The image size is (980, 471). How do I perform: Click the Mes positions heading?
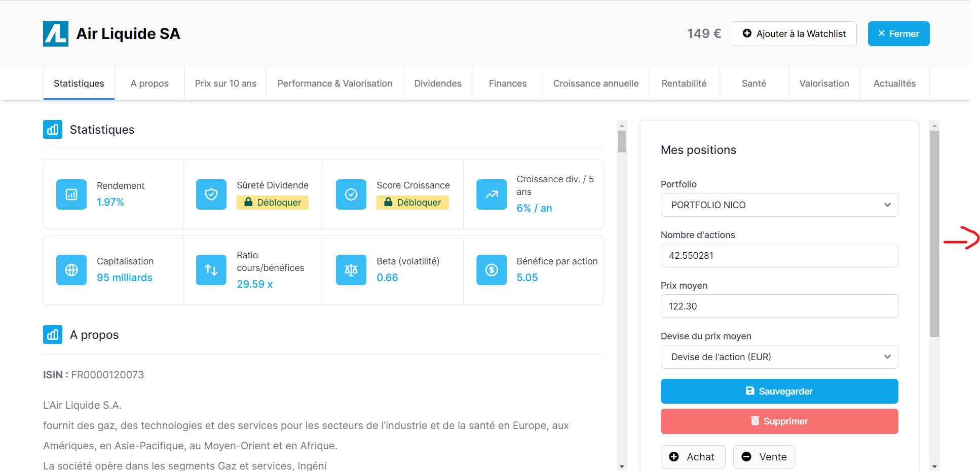click(x=698, y=150)
